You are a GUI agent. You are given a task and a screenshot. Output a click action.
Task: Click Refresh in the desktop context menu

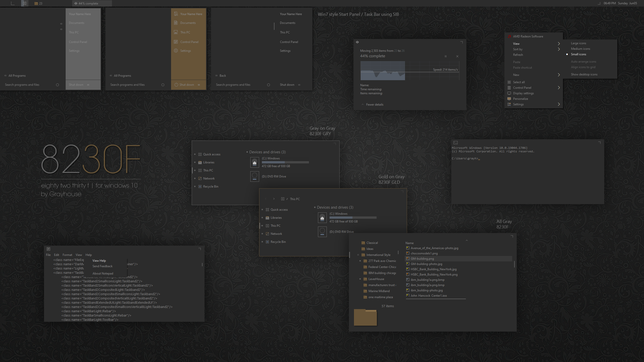click(518, 55)
